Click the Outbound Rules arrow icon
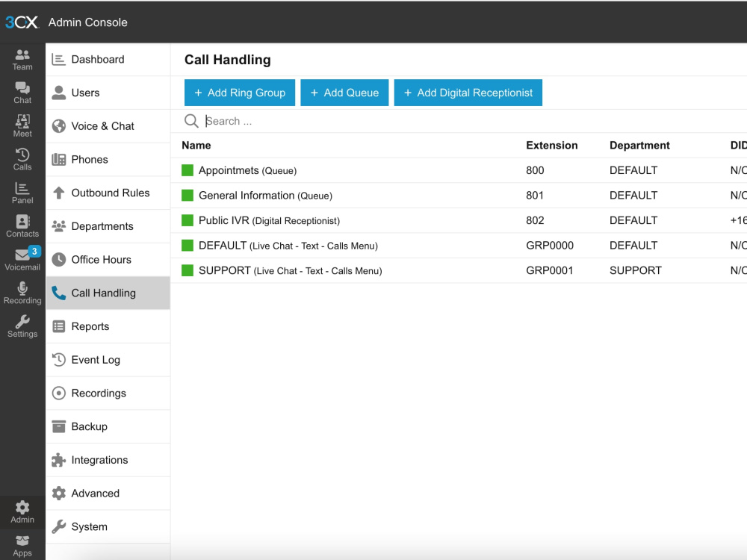Image resolution: width=747 pixels, height=560 pixels. 58,193
